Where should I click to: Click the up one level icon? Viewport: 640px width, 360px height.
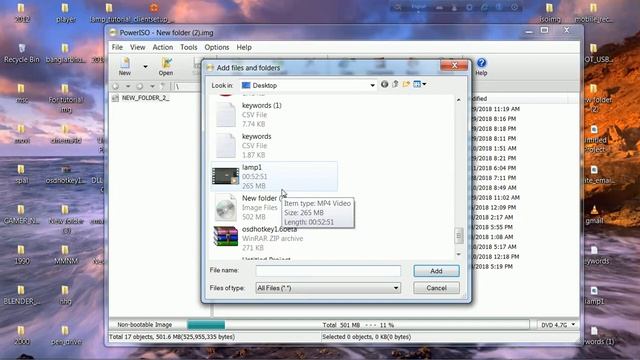(395, 84)
